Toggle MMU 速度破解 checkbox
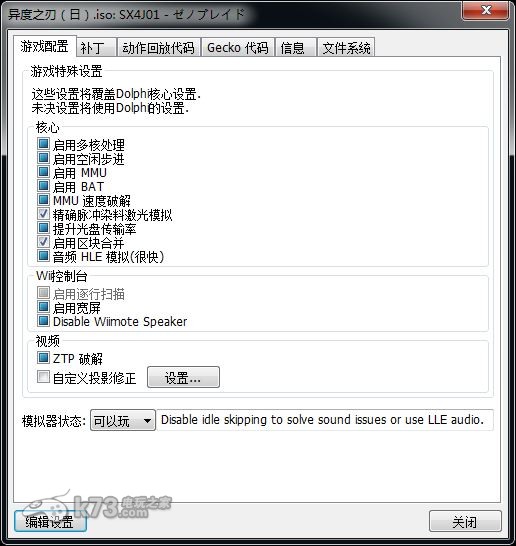 [43, 200]
